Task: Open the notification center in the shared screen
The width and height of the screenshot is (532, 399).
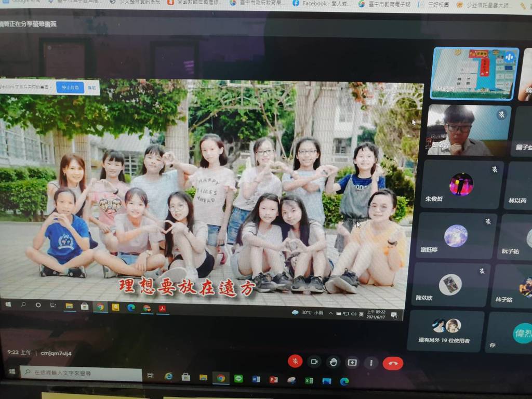Action: (x=394, y=315)
